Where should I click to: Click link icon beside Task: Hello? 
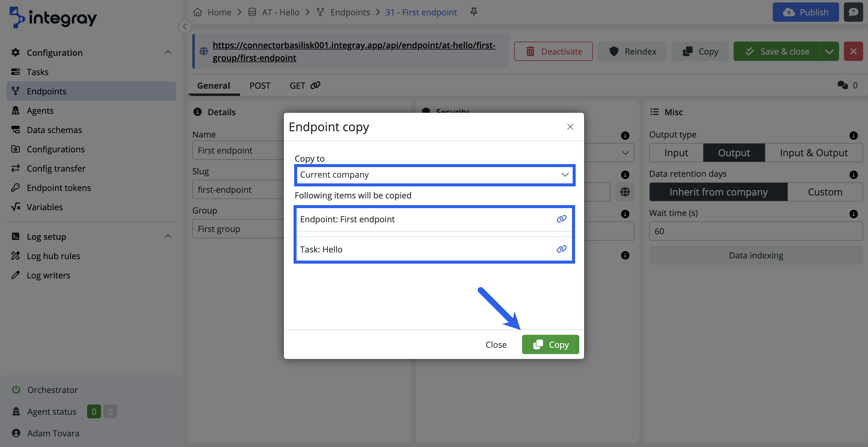[x=561, y=249]
